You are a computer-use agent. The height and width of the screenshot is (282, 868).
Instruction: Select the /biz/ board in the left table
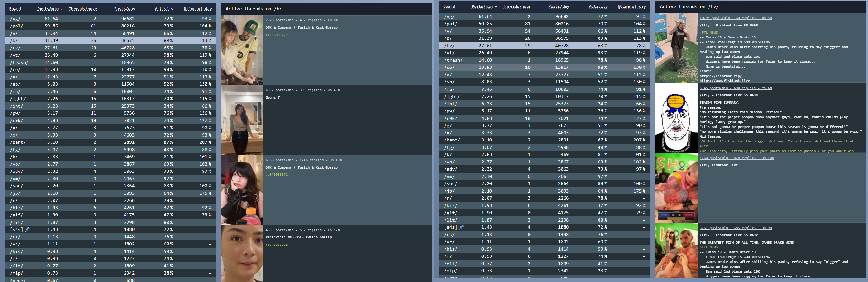(x=111, y=208)
